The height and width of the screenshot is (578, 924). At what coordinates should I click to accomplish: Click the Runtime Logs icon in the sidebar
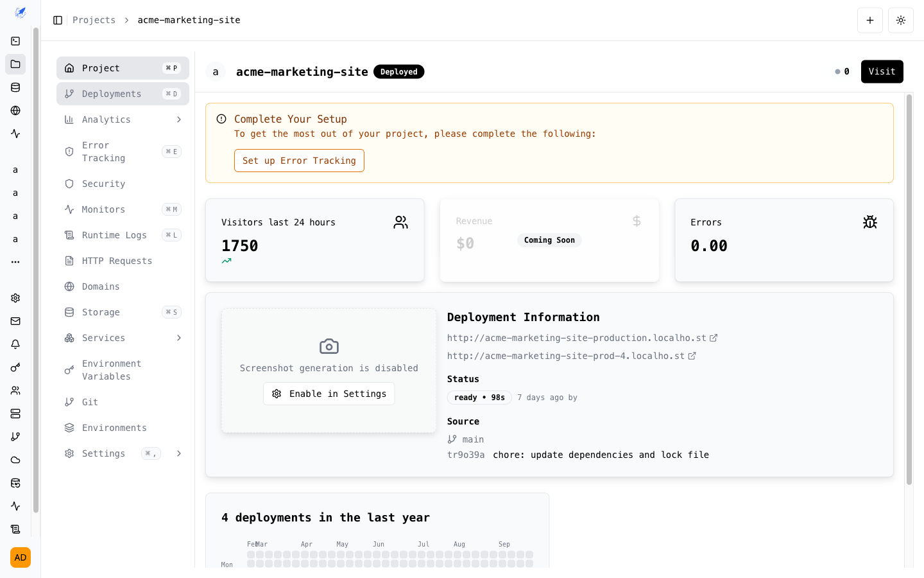tap(69, 235)
